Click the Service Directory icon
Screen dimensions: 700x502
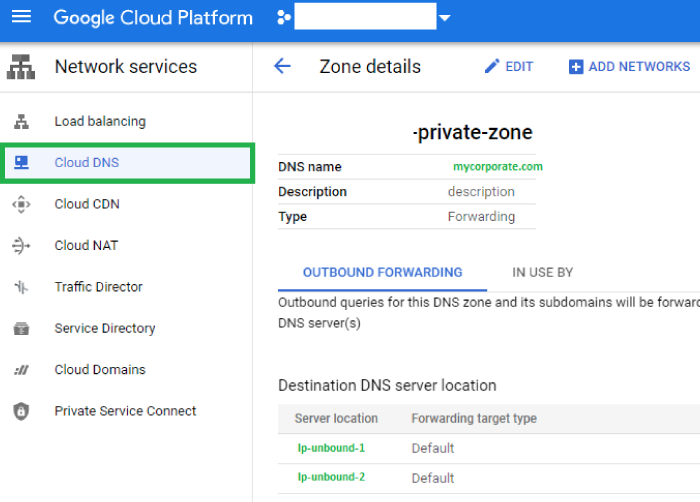pos(21,329)
